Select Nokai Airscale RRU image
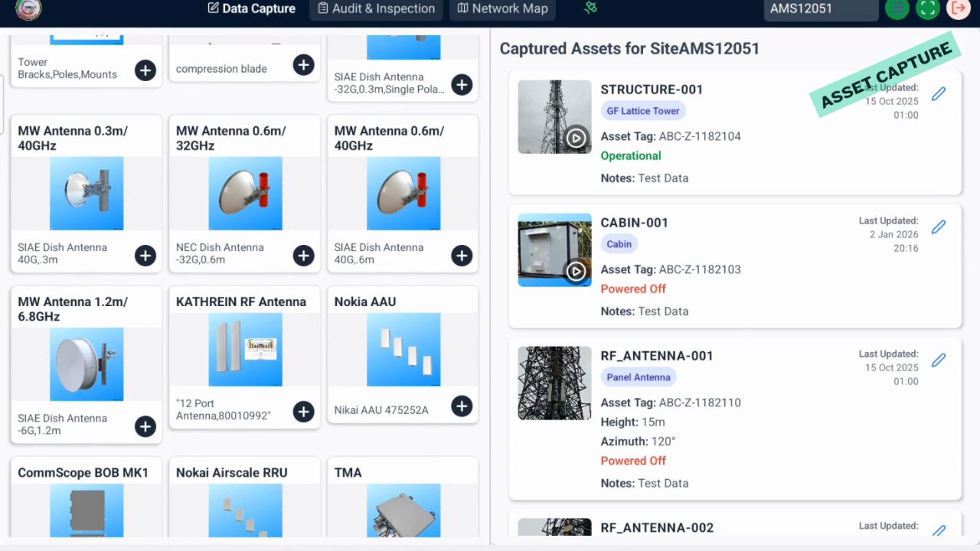This screenshot has height=551, width=980. [x=245, y=510]
